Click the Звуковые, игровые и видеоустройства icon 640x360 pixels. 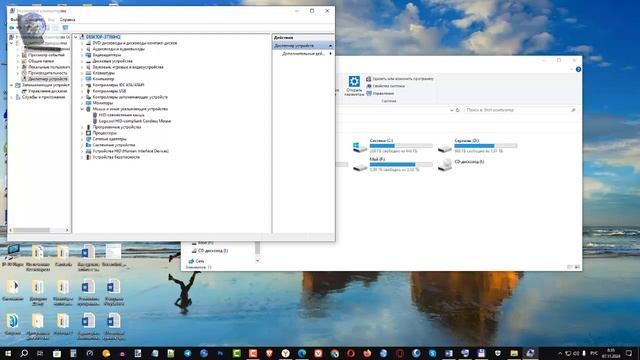(x=88, y=67)
